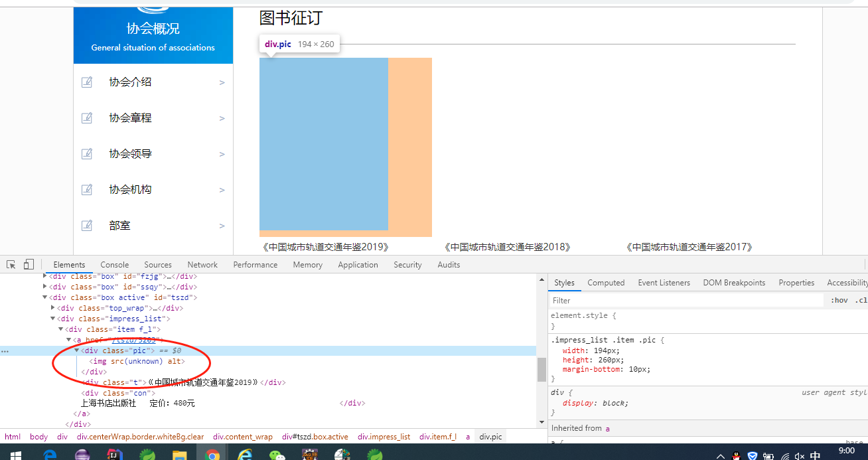
Task: Collapse the div class="item f_l" node
Action: click(61, 329)
